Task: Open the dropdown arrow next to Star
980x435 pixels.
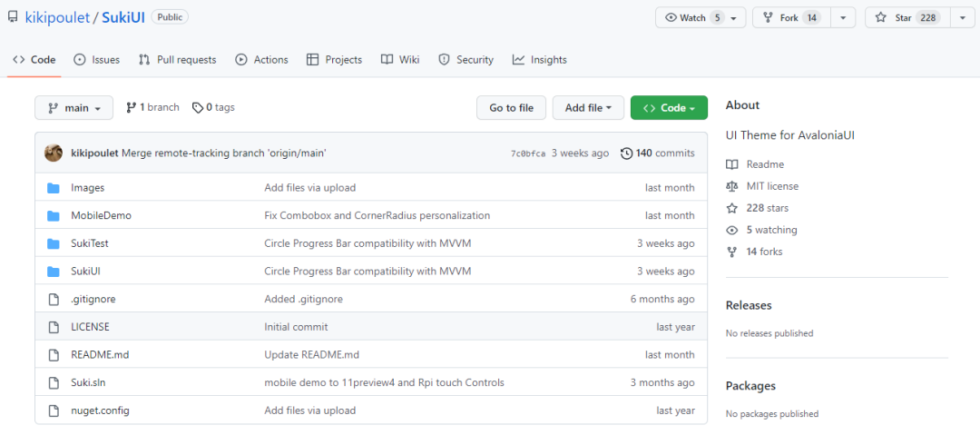Action: (961, 17)
